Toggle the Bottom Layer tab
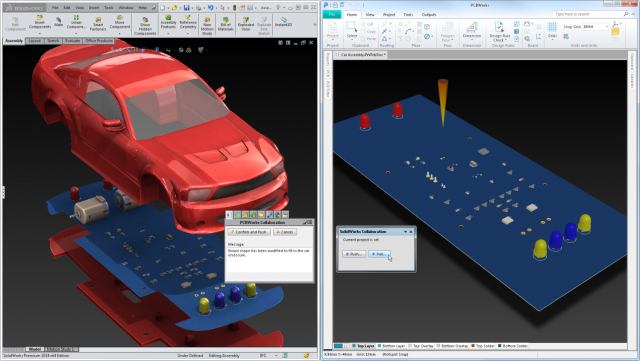Screen dimensions: 640x361 click(x=391, y=346)
